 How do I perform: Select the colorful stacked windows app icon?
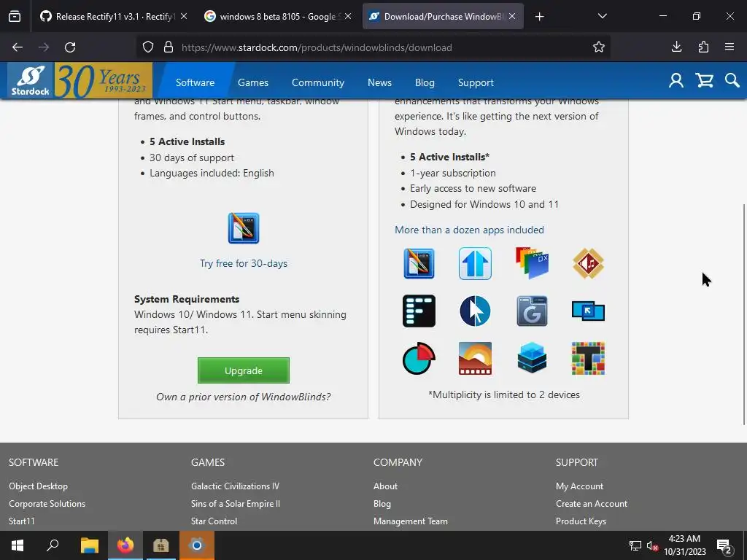click(x=532, y=262)
